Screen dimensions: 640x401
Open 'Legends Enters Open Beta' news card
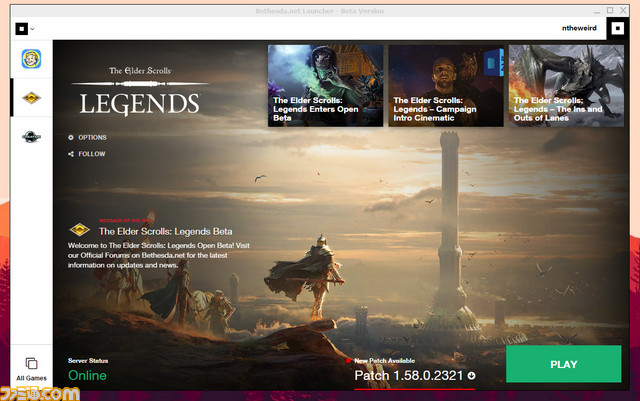point(325,86)
